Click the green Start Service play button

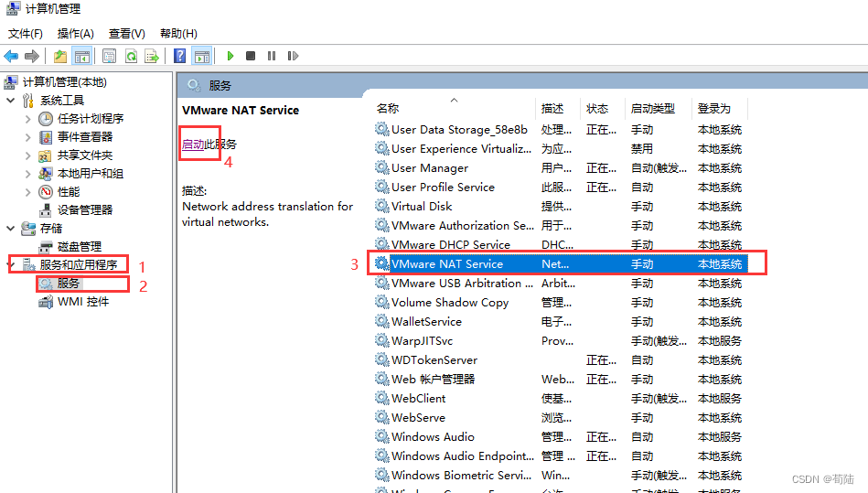pyautogui.click(x=230, y=56)
